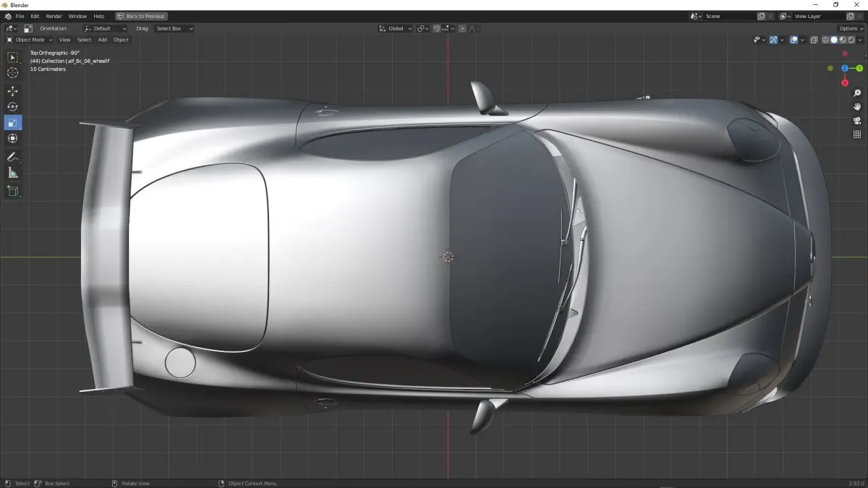Open the Orientation Default dropdown

pos(106,28)
